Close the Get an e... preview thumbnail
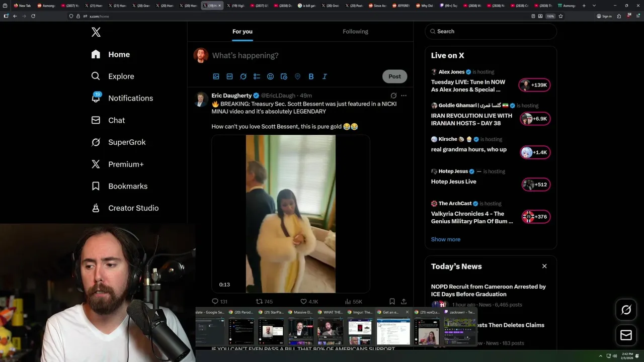 click(x=407, y=312)
